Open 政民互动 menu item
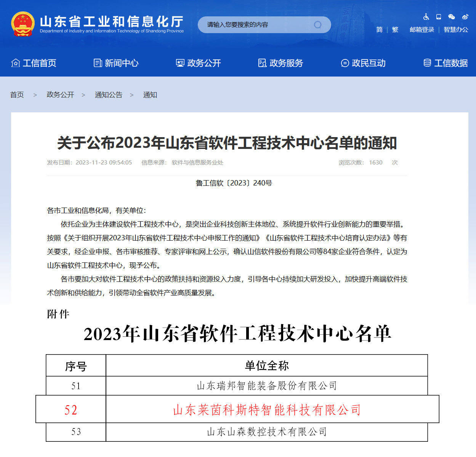The image size is (476, 457). click(363, 63)
